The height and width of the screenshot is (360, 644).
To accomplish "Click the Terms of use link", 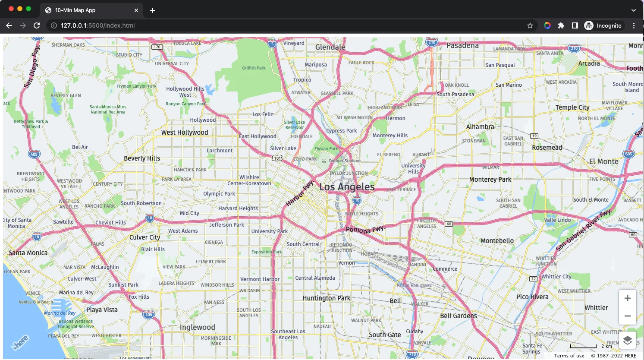I will point(569,355).
